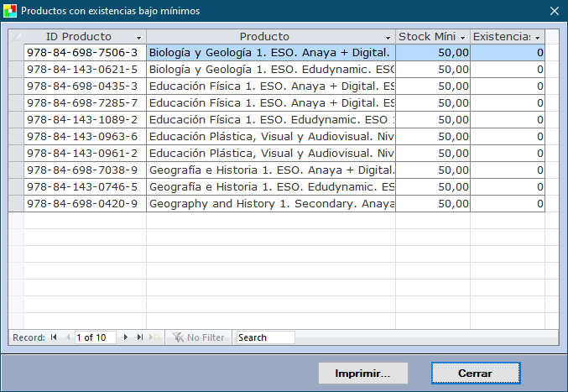The image size is (568, 392).
Task: Close the window with the X button
Action: point(554,11)
